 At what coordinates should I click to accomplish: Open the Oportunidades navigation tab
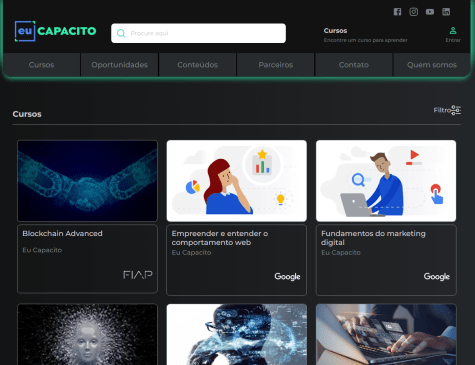(120, 65)
